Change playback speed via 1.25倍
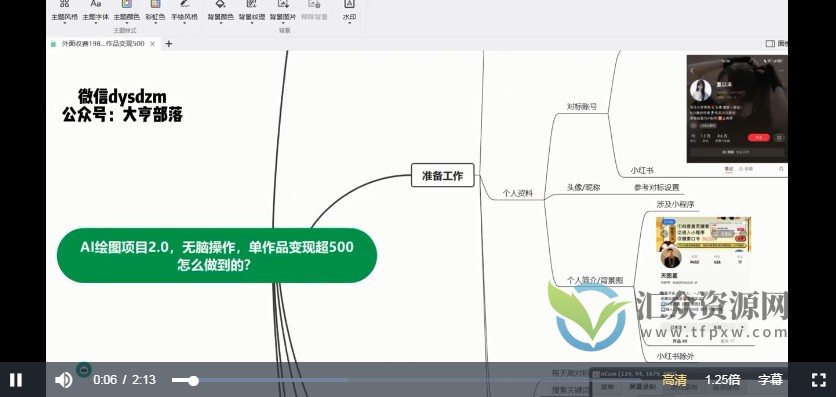The image size is (836, 397). coord(722,380)
